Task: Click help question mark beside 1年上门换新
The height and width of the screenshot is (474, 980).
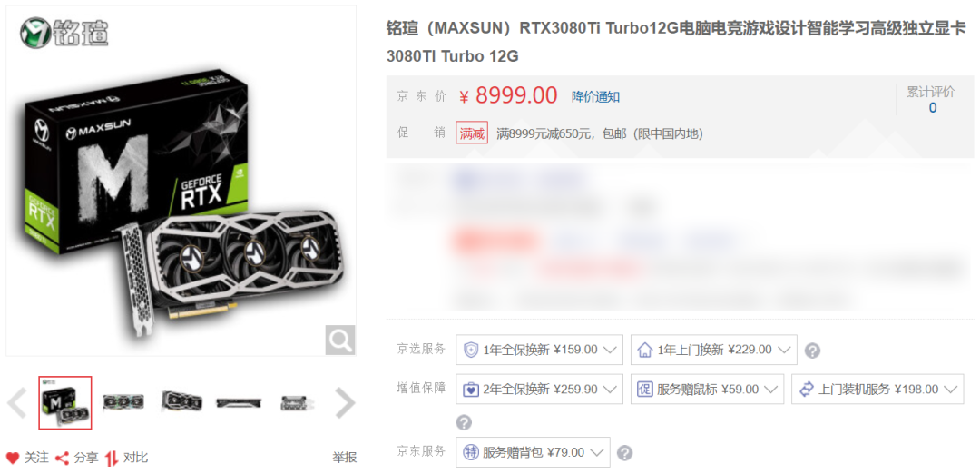Action: pyautogui.click(x=812, y=351)
